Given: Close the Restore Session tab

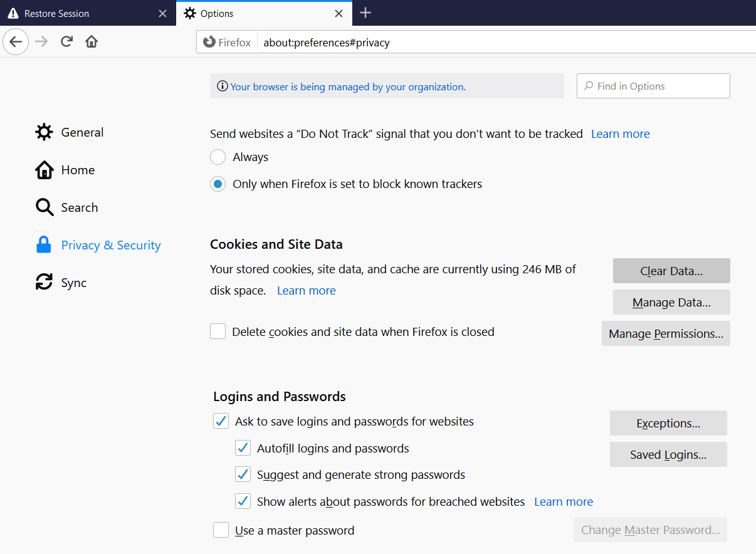Looking at the screenshot, I should pos(162,13).
